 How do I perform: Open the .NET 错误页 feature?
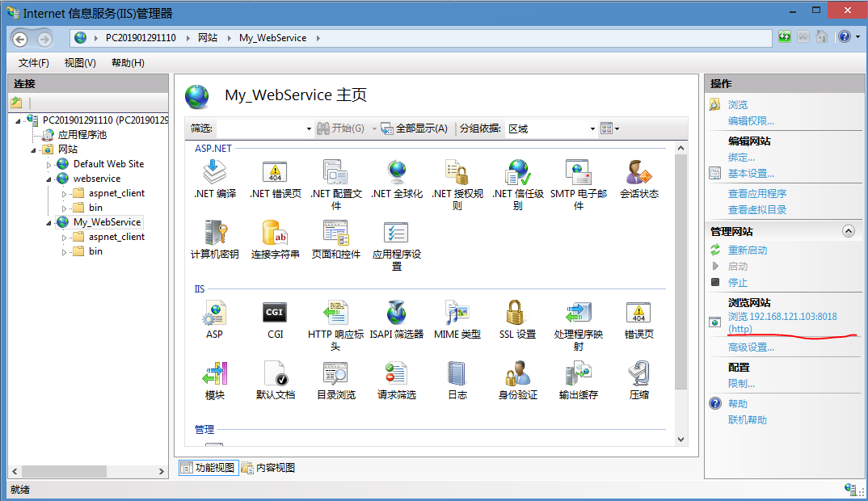pos(275,179)
